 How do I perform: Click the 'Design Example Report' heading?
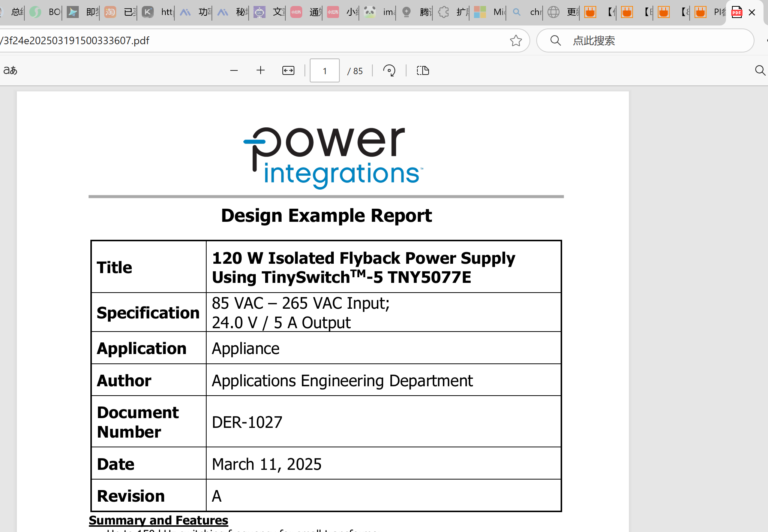[326, 216]
